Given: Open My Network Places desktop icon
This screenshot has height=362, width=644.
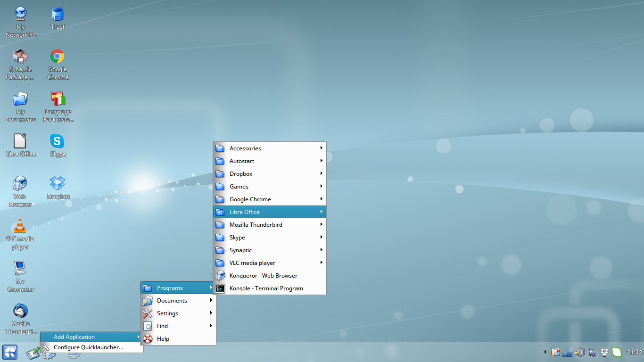Looking at the screenshot, I should tap(20, 22).
